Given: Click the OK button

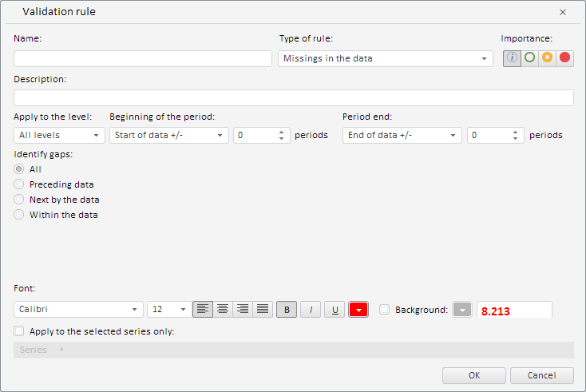Looking at the screenshot, I should [473, 375].
